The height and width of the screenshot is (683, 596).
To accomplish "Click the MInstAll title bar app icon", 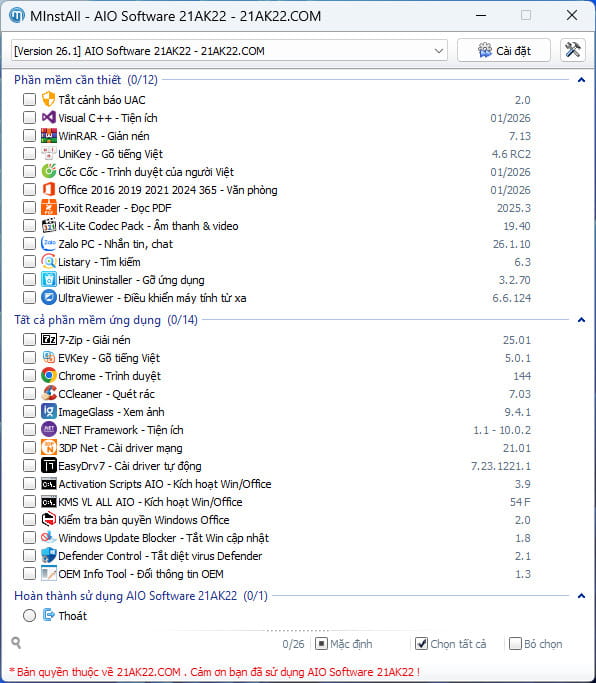I will click(16, 15).
